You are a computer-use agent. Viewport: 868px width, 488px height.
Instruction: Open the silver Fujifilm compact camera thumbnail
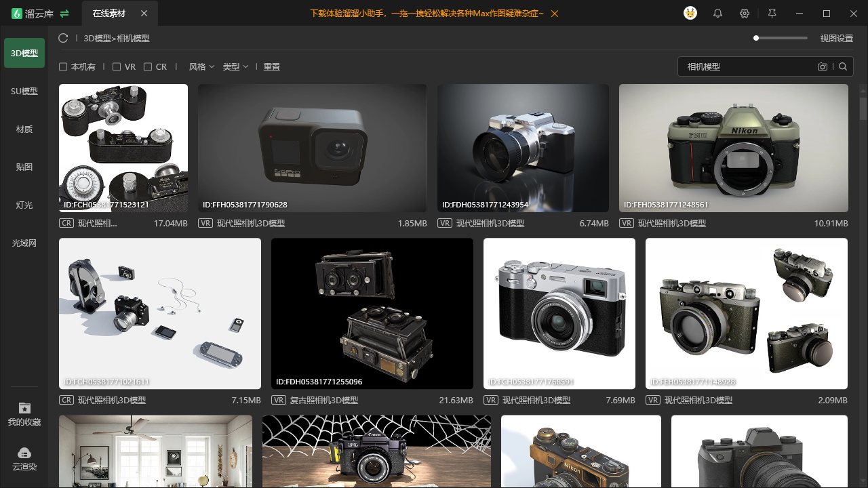click(559, 313)
